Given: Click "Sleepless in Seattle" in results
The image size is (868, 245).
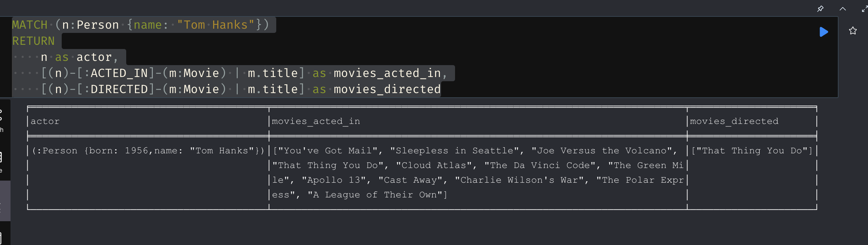Looking at the screenshot, I should [x=454, y=150].
